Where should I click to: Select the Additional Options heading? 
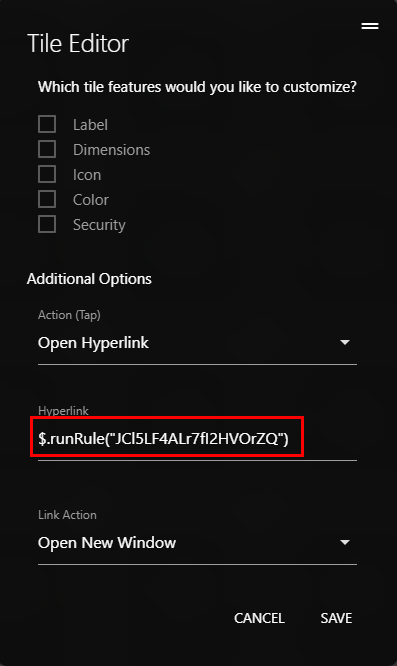[89, 279]
